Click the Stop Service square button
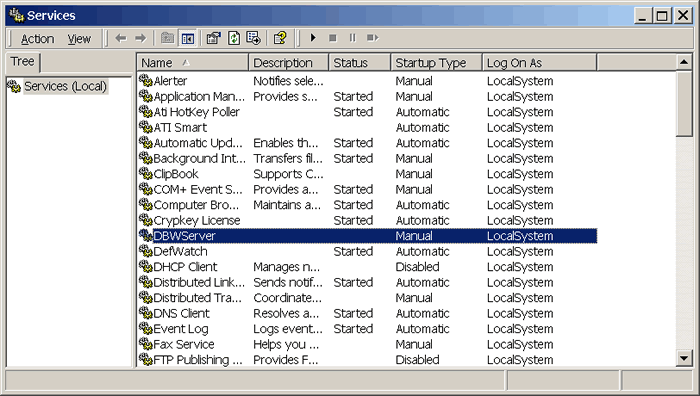This screenshot has height=396, width=700. point(333,38)
